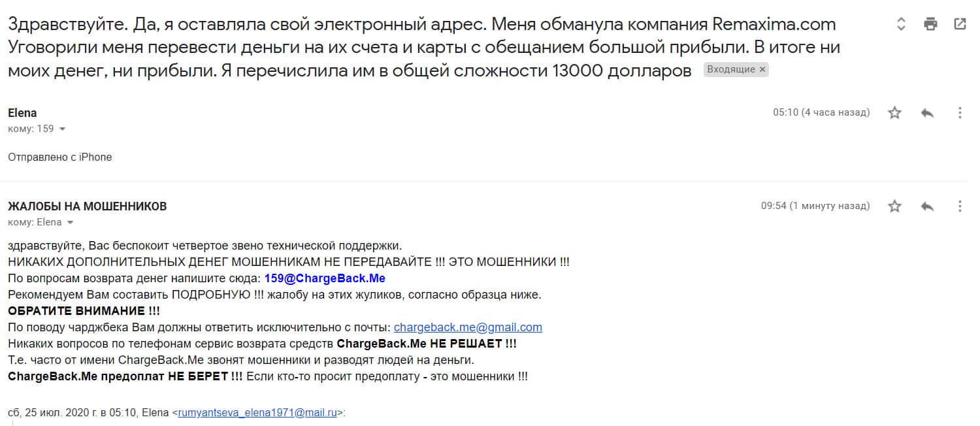This screenshot has height=426, width=980.
Task: Print the entire email conversation
Action: point(930,24)
